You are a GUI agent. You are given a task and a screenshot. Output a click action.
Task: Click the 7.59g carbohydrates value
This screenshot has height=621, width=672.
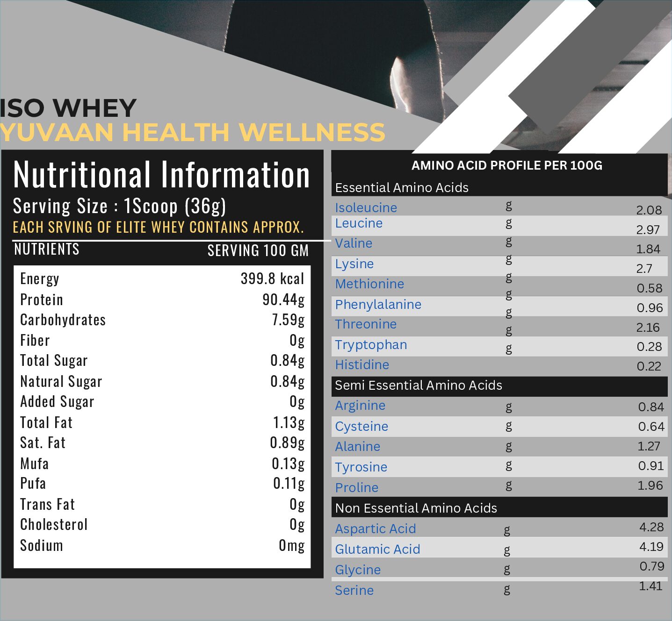tap(289, 320)
